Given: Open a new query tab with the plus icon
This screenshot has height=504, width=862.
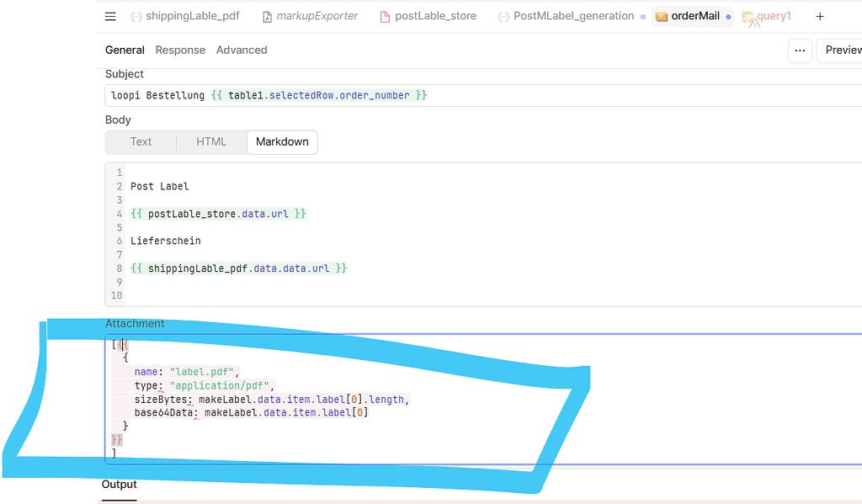Looking at the screenshot, I should tap(820, 15).
